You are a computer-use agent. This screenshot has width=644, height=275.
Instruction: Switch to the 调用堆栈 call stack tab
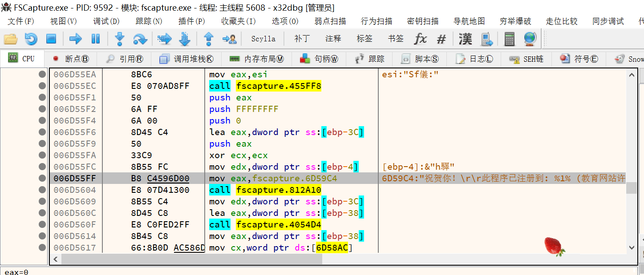click(x=186, y=59)
